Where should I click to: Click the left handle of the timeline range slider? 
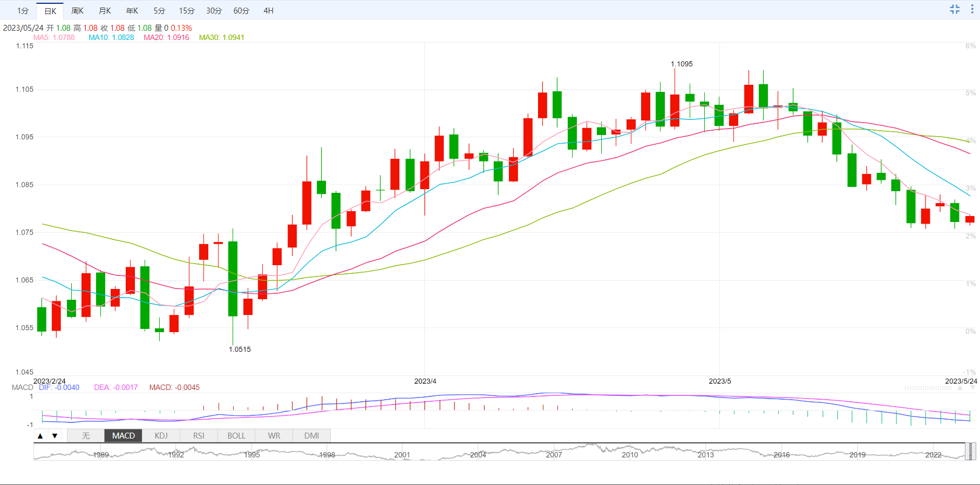(968, 452)
